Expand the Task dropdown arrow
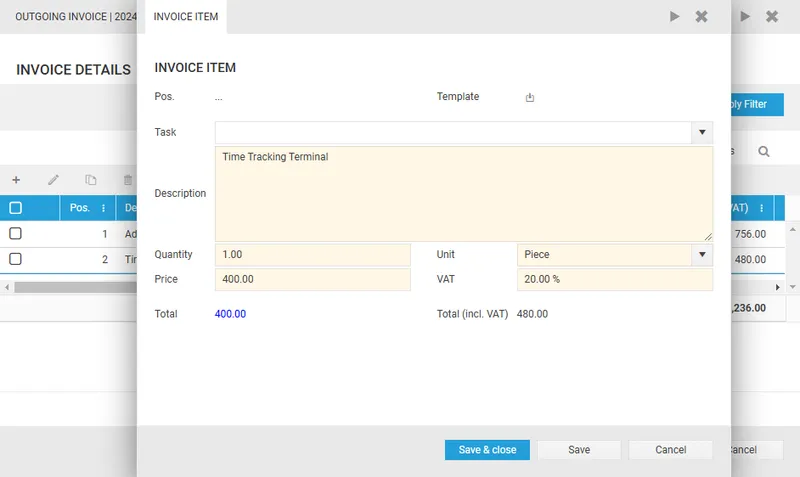This screenshot has height=477, width=800. coord(702,132)
